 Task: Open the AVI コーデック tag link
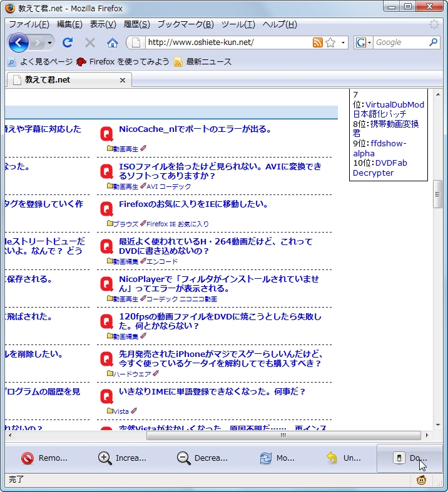click(x=168, y=187)
